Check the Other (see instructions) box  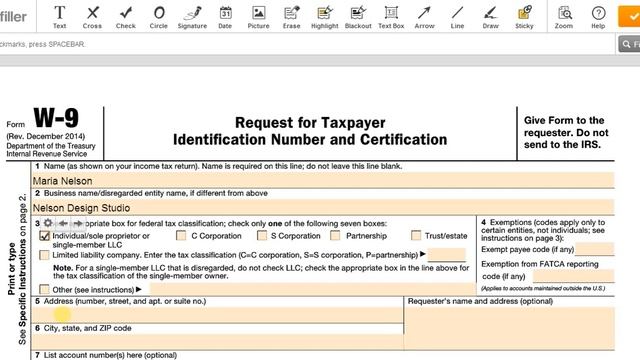tap(44, 289)
